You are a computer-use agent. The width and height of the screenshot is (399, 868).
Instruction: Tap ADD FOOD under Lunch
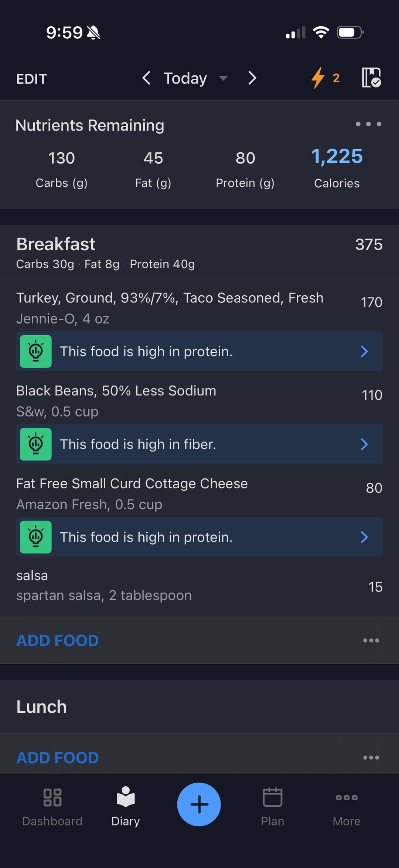click(x=58, y=757)
